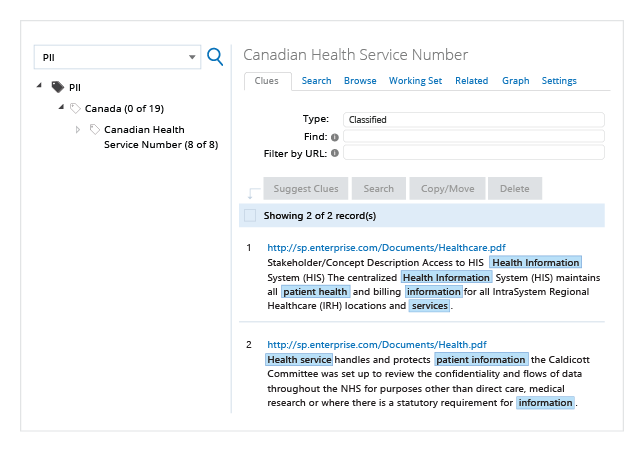640x450 pixels.
Task: Open the Working Set tab
Action: (x=415, y=81)
